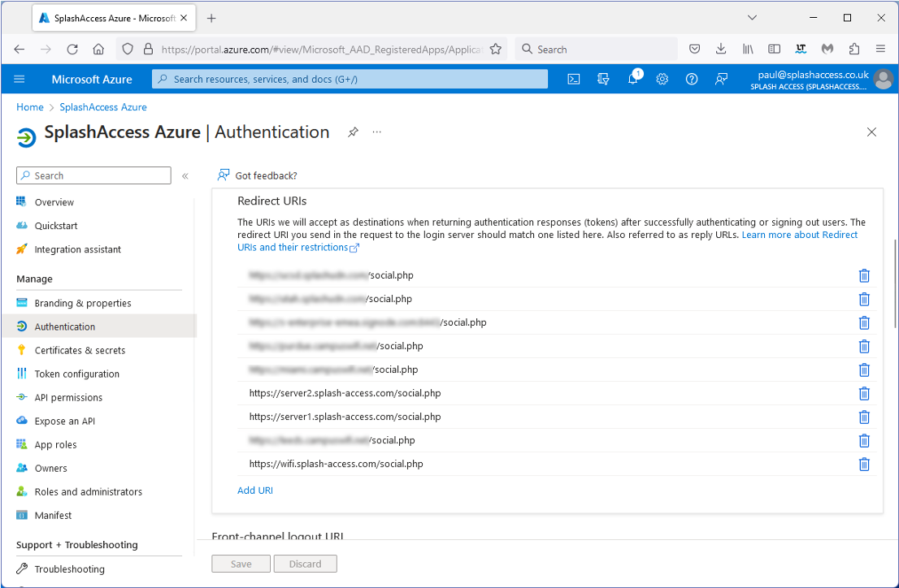Open Directories and subscriptions filter icon

(x=603, y=79)
